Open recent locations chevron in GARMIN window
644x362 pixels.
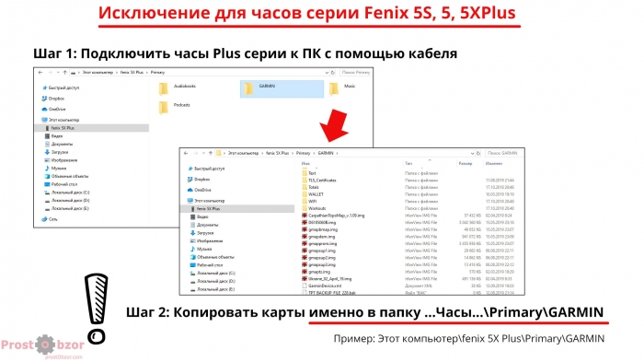coord(203,154)
